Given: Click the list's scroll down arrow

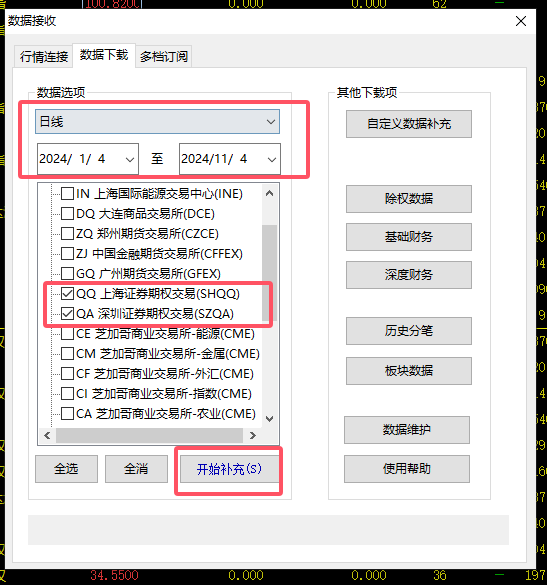Looking at the screenshot, I should click(x=269, y=418).
